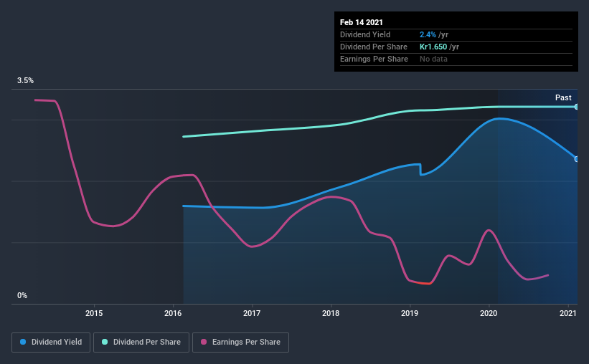
Task: Click the 2020 x-axis label
Action: (489, 313)
